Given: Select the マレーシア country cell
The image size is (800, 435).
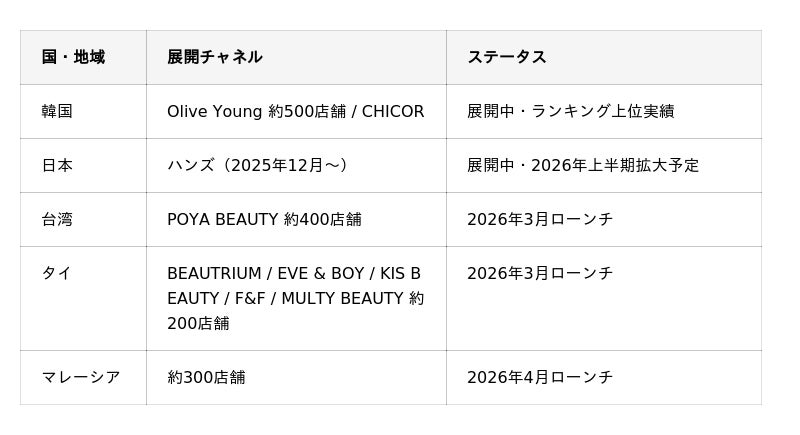Looking at the screenshot, I should (81, 377).
